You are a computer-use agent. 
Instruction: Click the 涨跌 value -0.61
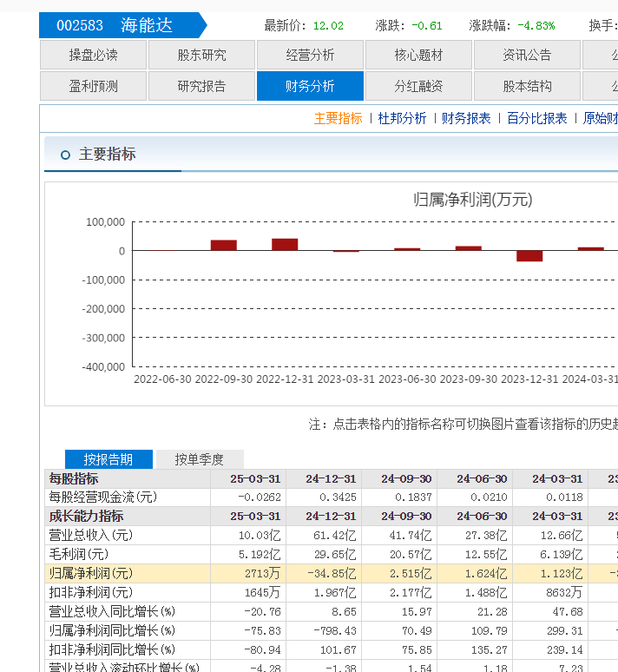[427, 26]
